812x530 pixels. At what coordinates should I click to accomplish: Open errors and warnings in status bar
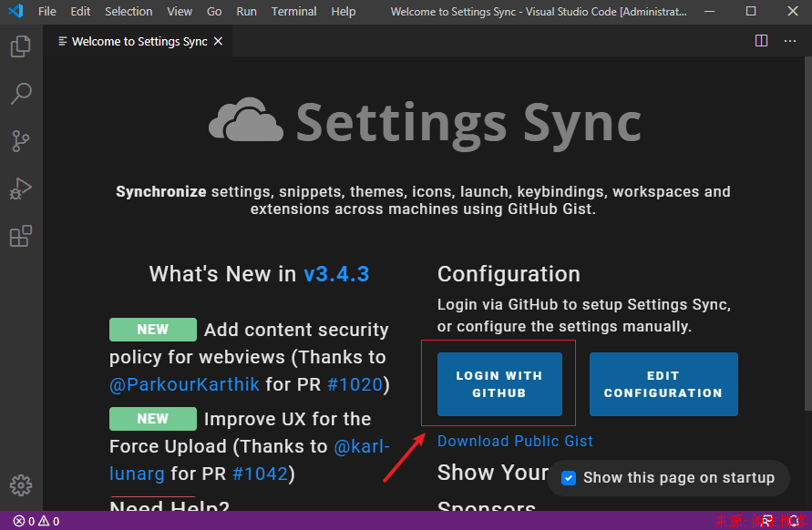36,521
